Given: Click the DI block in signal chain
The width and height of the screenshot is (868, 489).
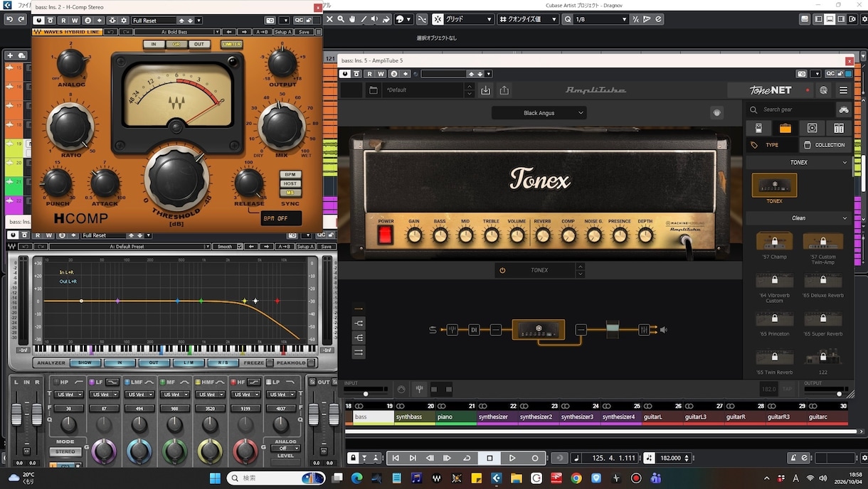Looking at the screenshot, I should (474, 330).
